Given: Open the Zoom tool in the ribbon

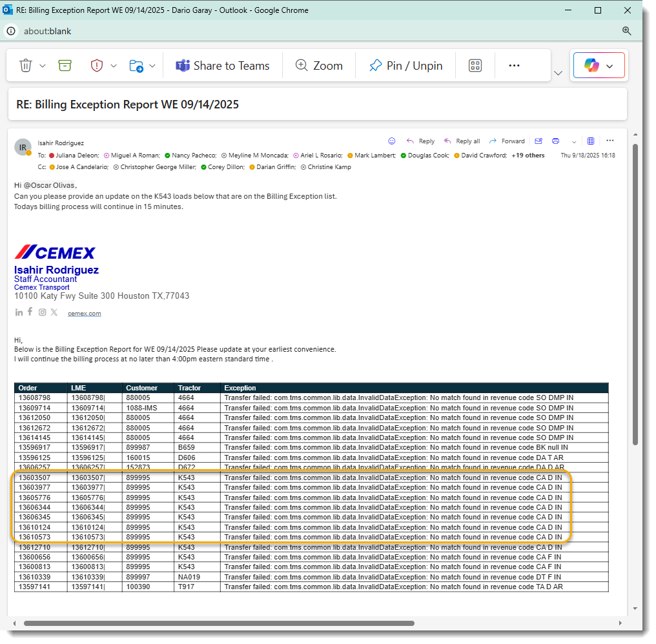Looking at the screenshot, I should pos(318,65).
